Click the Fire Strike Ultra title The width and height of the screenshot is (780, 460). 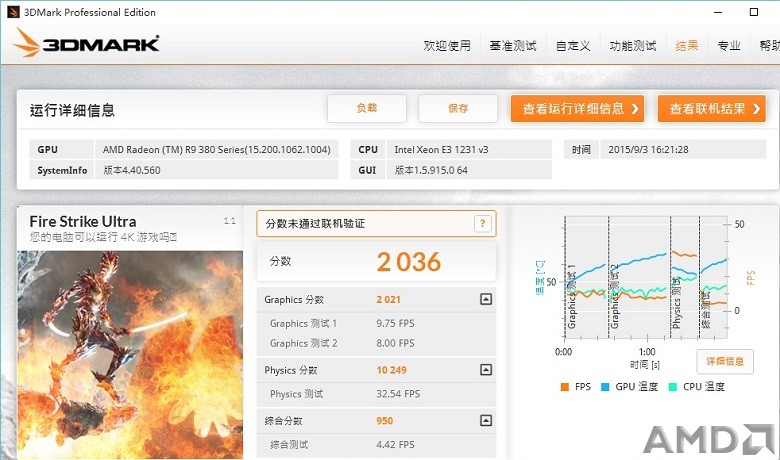tap(83, 221)
